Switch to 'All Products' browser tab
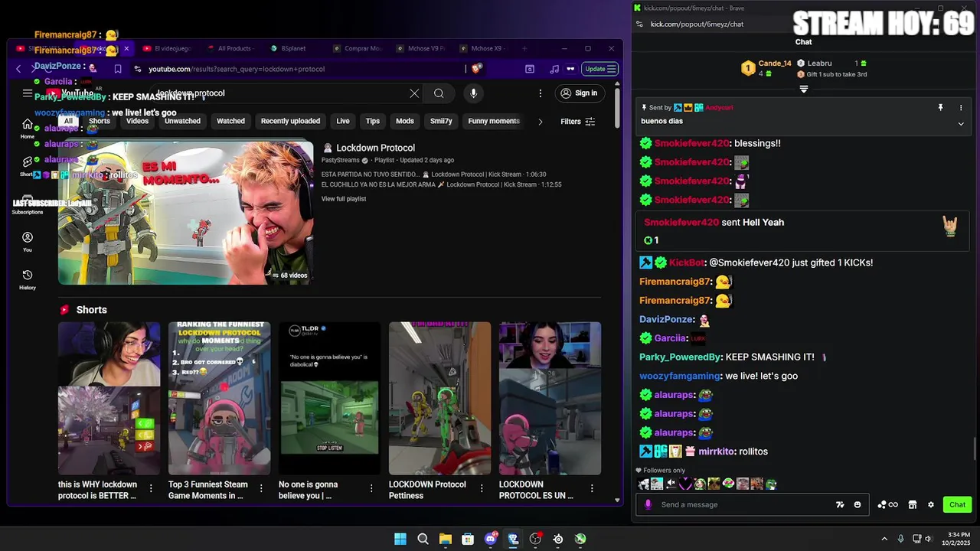The image size is (980, 551). (x=234, y=48)
